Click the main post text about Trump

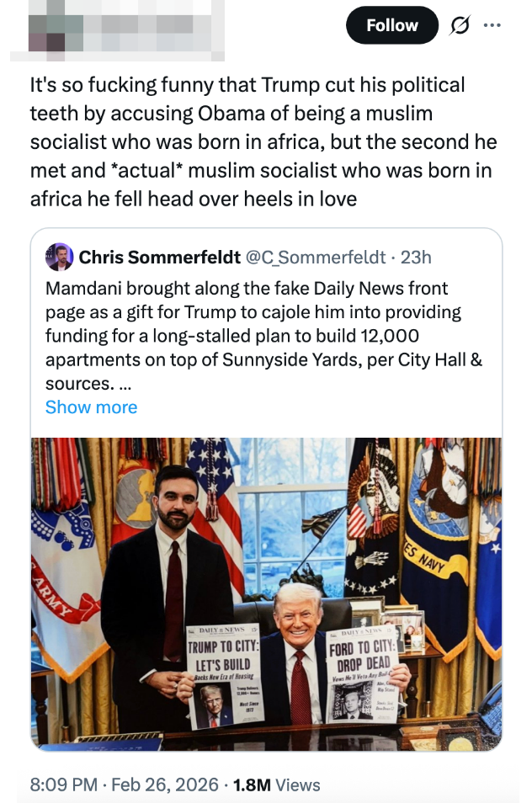263,141
